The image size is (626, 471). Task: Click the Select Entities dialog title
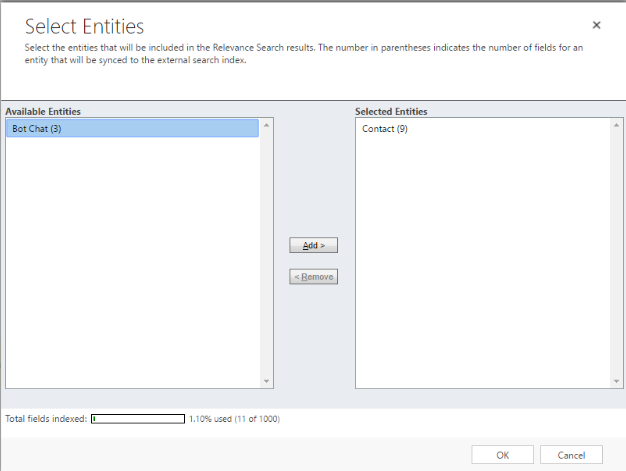coord(84,27)
